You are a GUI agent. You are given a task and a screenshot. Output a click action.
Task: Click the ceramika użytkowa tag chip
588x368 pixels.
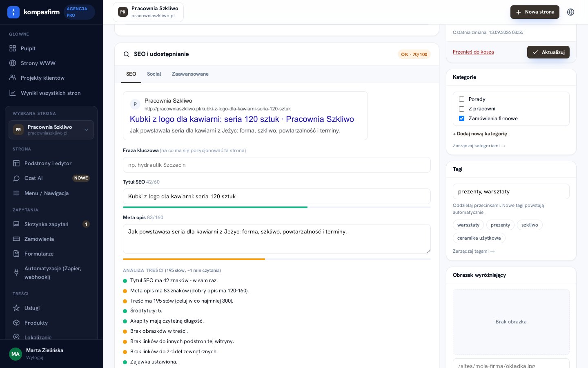point(479,238)
